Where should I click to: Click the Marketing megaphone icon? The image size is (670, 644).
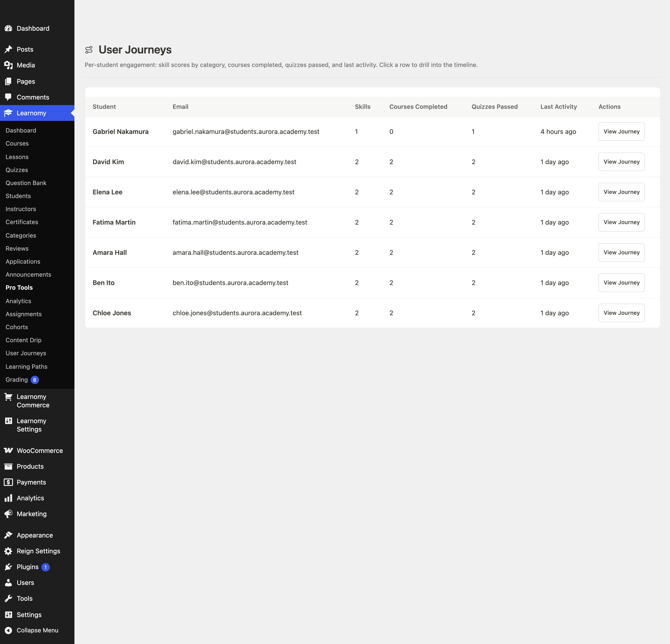9,514
